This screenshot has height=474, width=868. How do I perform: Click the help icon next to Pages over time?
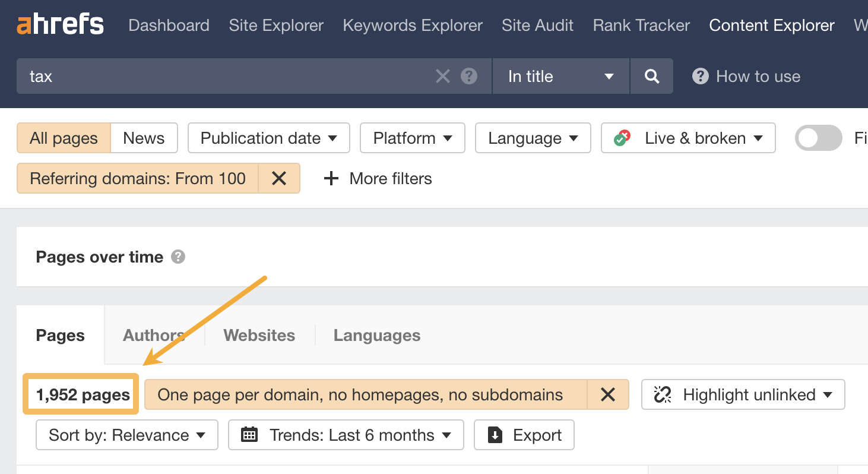coord(179,257)
